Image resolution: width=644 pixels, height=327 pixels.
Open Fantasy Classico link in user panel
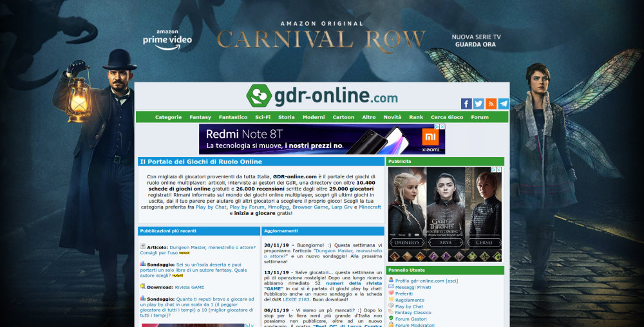click(x=413, y=313)
